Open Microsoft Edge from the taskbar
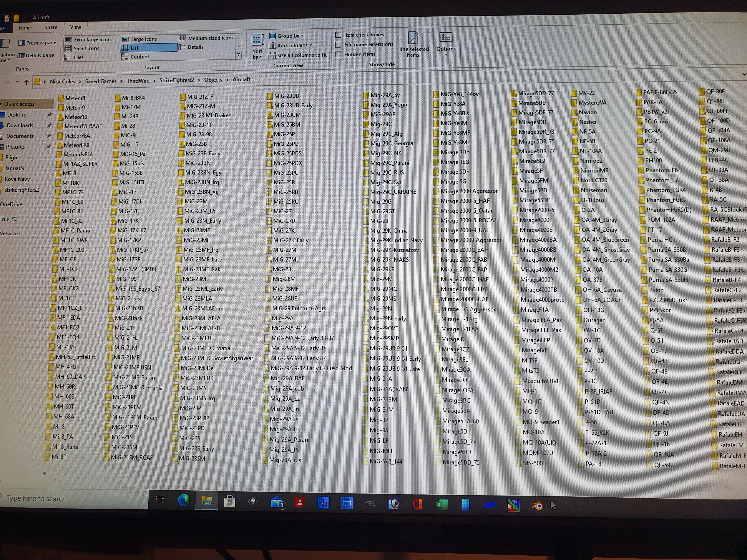Image resolution: width=747 pixels, height=560 pixels. pyautogui.click(x=184, y=500)
